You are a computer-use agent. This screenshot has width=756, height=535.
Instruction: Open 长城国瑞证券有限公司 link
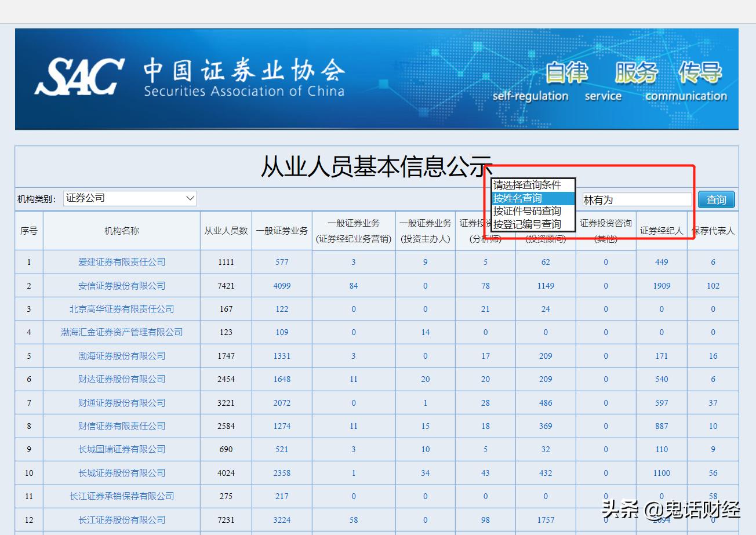(x=121, y=449)
